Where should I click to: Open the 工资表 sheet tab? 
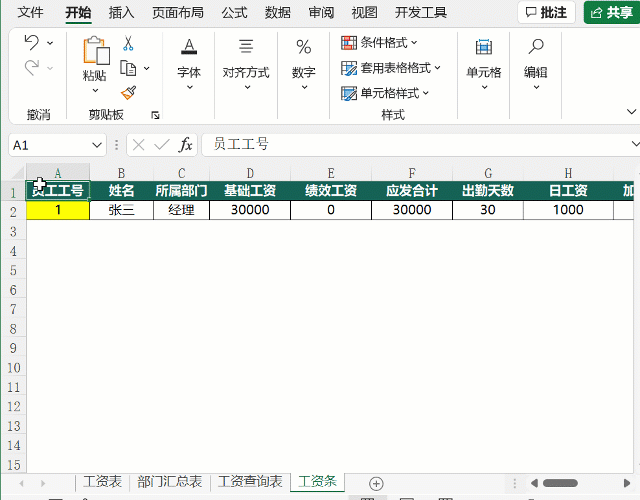102,482
